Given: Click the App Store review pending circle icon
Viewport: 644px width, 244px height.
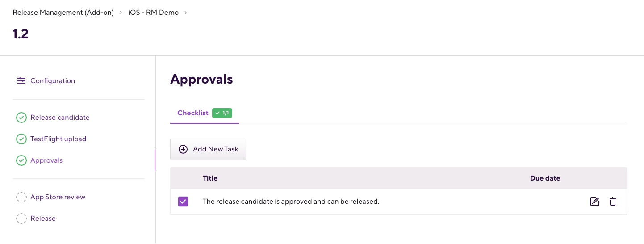Looking at the screenshot, I should (x=21, y=197).
